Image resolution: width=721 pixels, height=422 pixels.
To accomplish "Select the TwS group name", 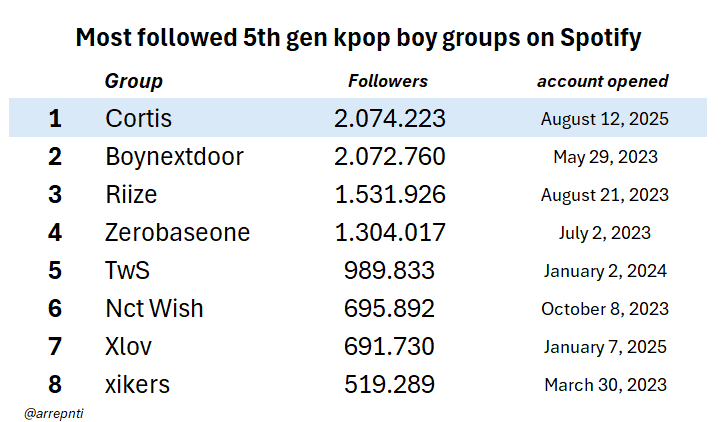I will click(128, 271).
